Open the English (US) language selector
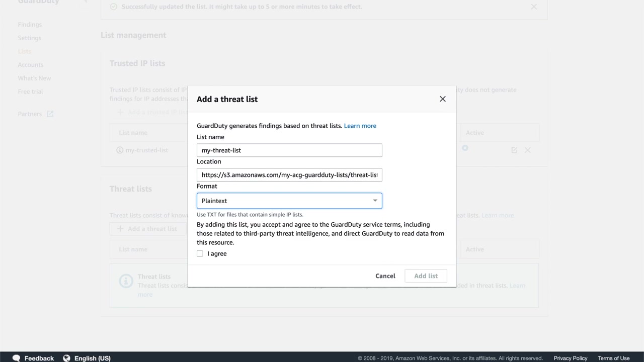The height and width of the screenshot is (362, 644). tap(92, 358)
